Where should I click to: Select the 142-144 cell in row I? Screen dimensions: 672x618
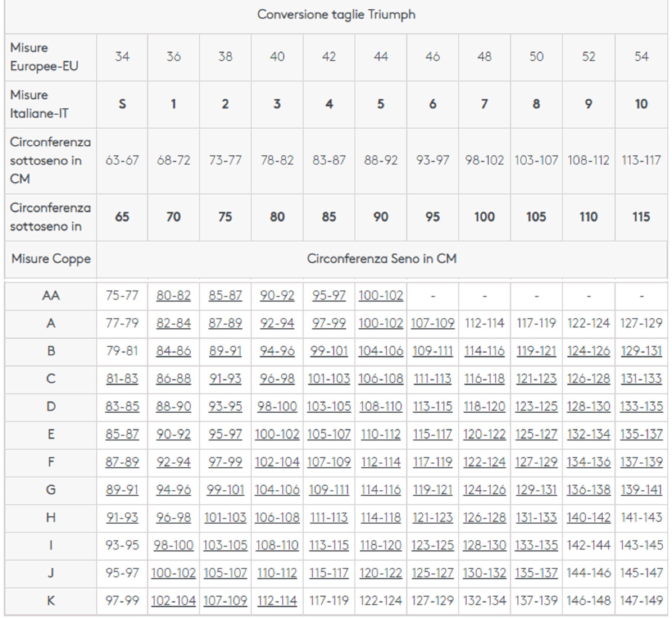[588, 545]
